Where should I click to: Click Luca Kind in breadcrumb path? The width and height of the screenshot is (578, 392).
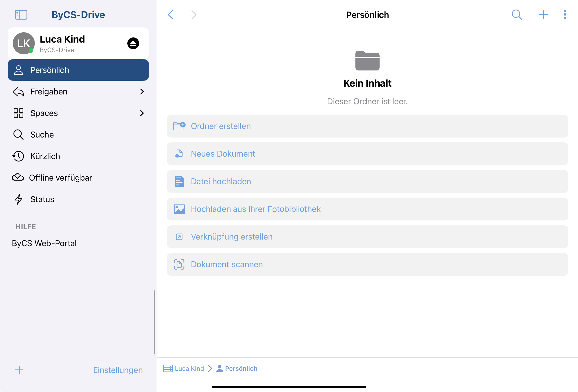(189, 369)
